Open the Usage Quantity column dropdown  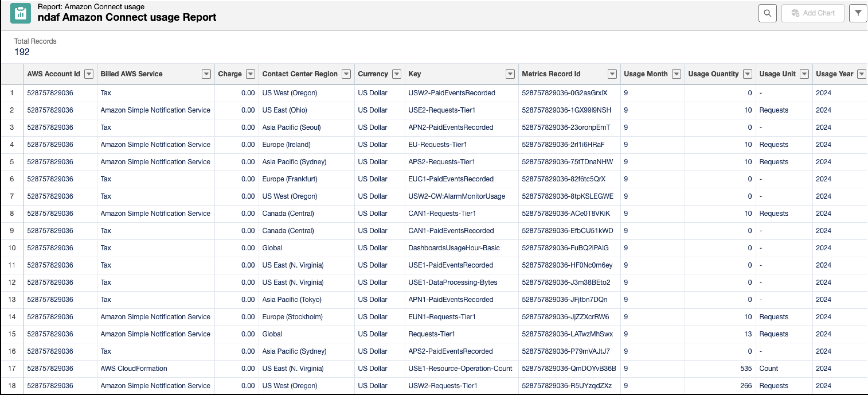coord(747,74)
